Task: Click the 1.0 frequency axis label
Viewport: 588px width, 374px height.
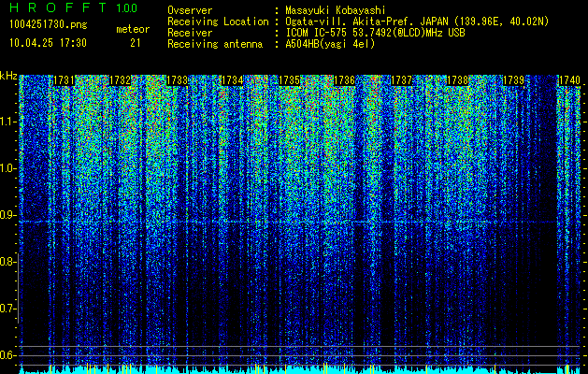Action: 7,168
